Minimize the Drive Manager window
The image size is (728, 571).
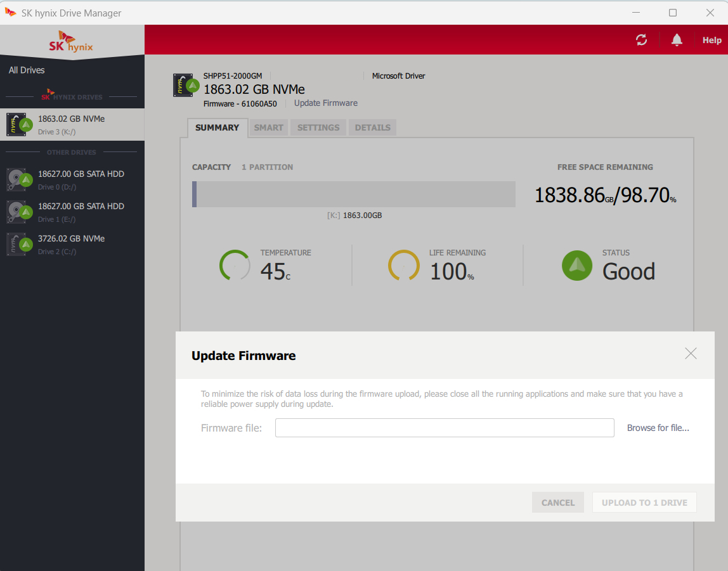(x=635, y=13)
